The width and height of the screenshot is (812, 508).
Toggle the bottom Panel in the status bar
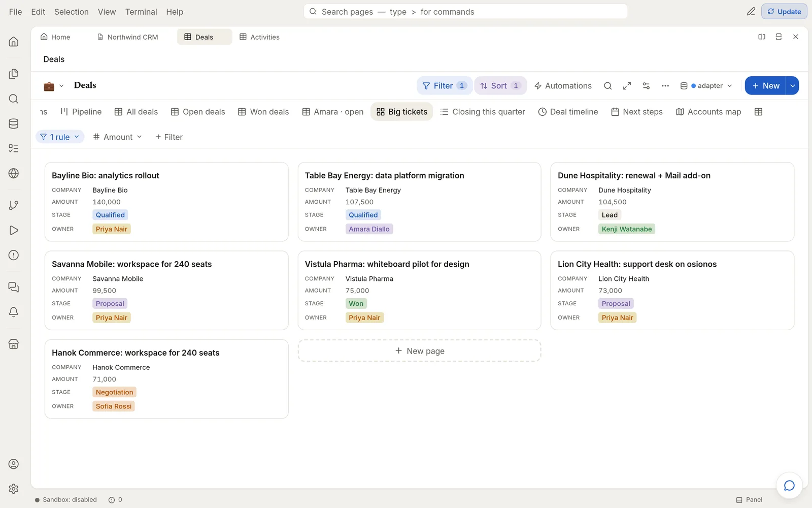[750, 500]
